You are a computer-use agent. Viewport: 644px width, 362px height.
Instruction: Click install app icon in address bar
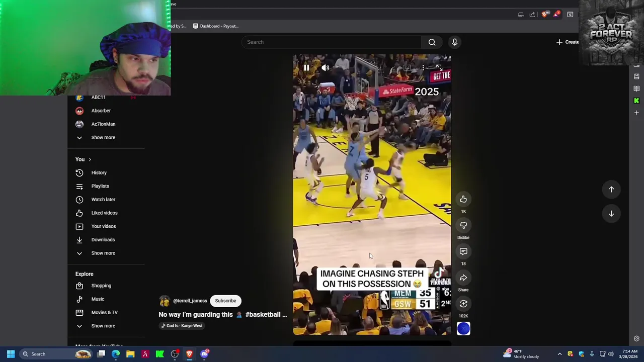tap(521, 15)
